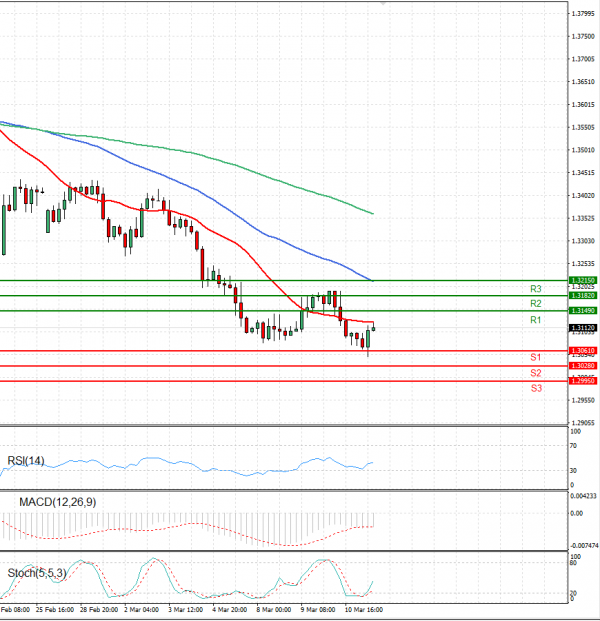Select the red 1.30280 price tag
The width and height of the screenshot is (600, 621).
[x=583, y=366]
